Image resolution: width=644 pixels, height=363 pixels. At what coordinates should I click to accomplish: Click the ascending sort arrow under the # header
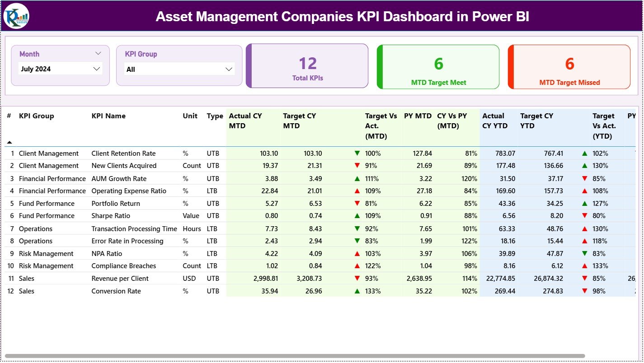point(9,142)
